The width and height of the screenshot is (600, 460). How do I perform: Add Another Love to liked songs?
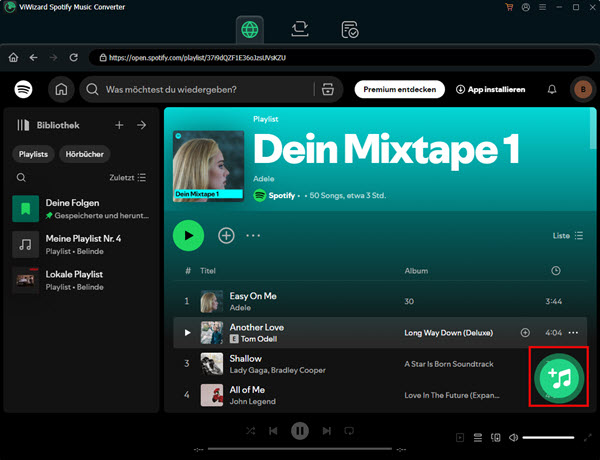pyautogui.click(x=525, y=333)
